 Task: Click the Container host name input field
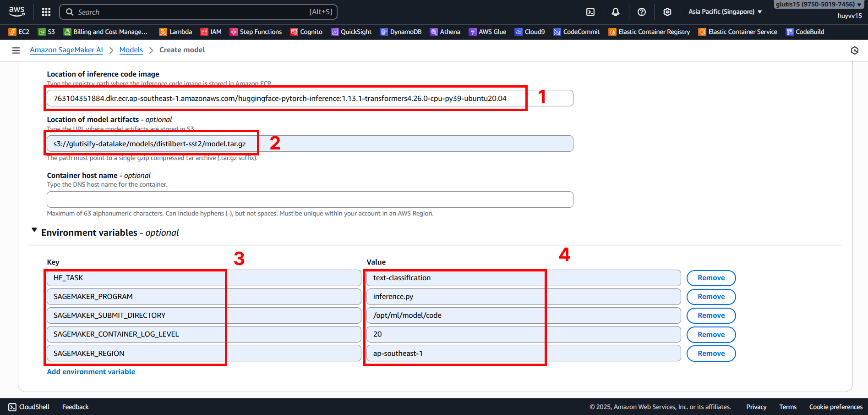(310, 199)
